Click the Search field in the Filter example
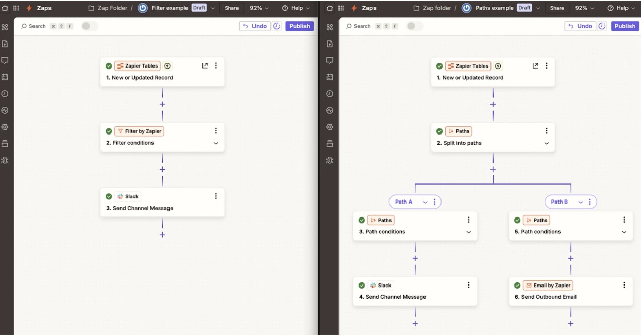 click(x=37, y=26)
